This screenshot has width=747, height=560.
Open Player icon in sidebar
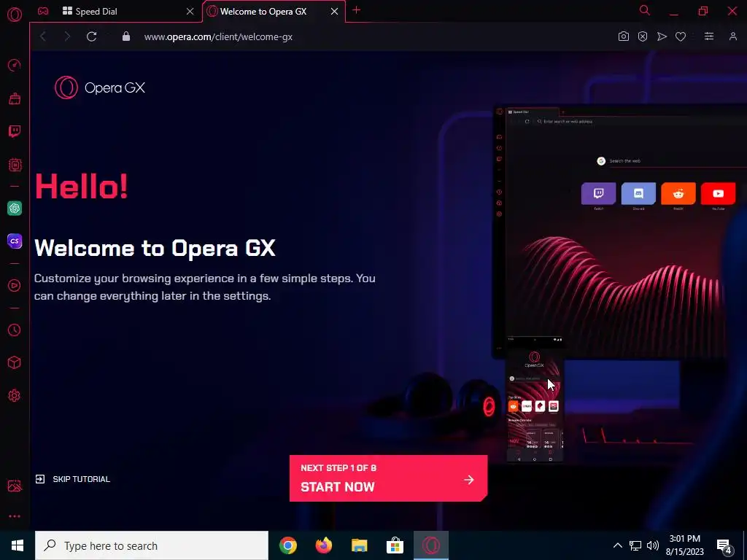coord(15,285)
